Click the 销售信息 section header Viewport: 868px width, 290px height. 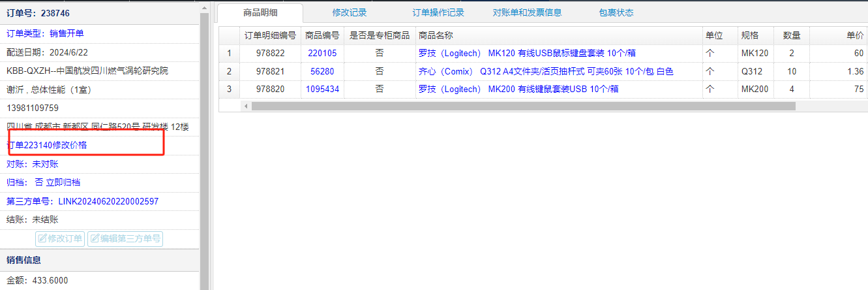pos(100,260)
